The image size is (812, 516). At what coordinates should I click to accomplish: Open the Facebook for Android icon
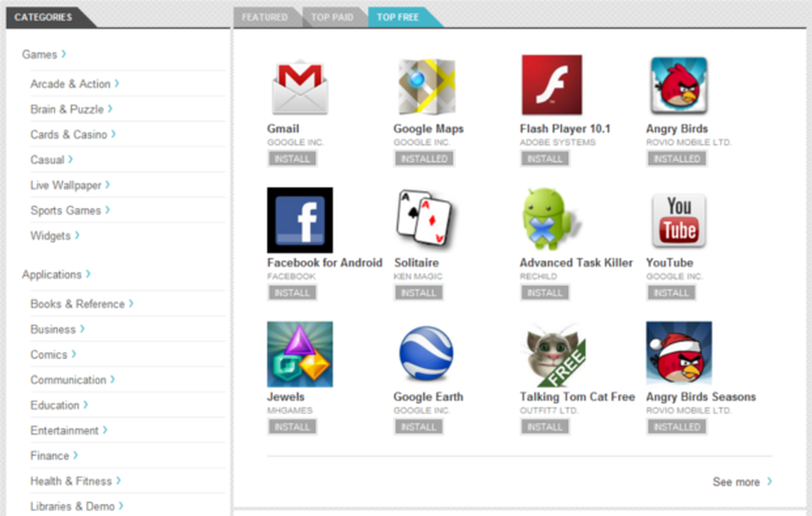[x=300, y=220]
